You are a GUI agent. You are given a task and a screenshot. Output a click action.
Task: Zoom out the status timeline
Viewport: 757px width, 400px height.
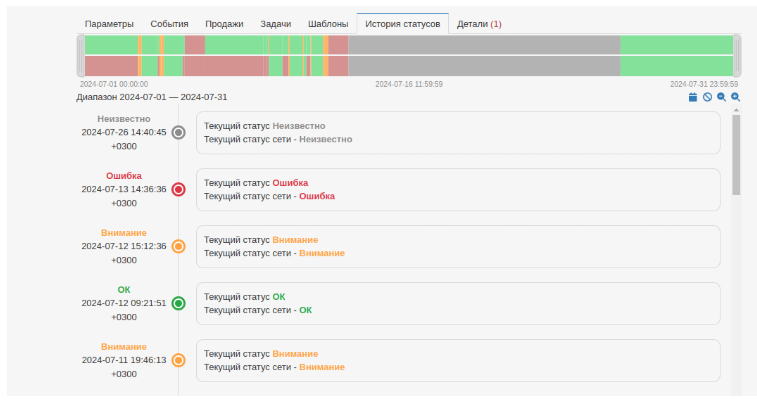click(x=721, y=97)
